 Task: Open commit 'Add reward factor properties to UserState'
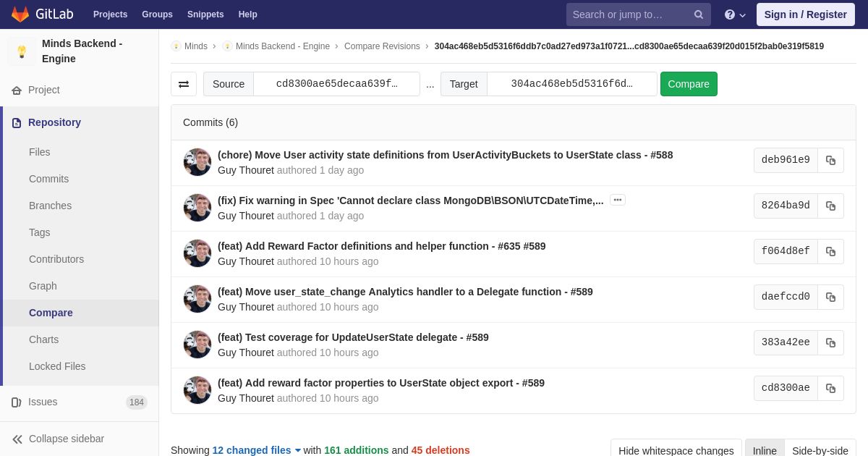(x=381, y=383)
